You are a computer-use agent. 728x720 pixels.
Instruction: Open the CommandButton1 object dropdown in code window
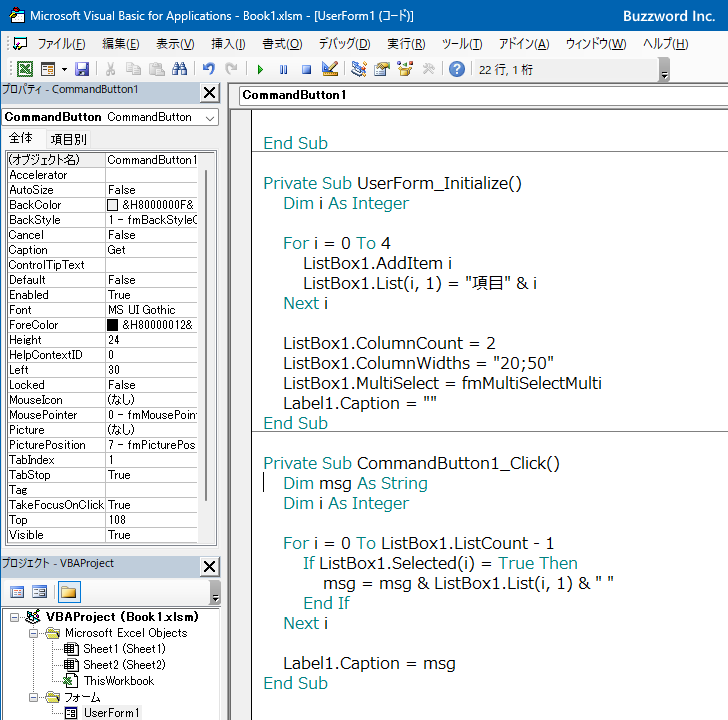click(x=483, y=95)
